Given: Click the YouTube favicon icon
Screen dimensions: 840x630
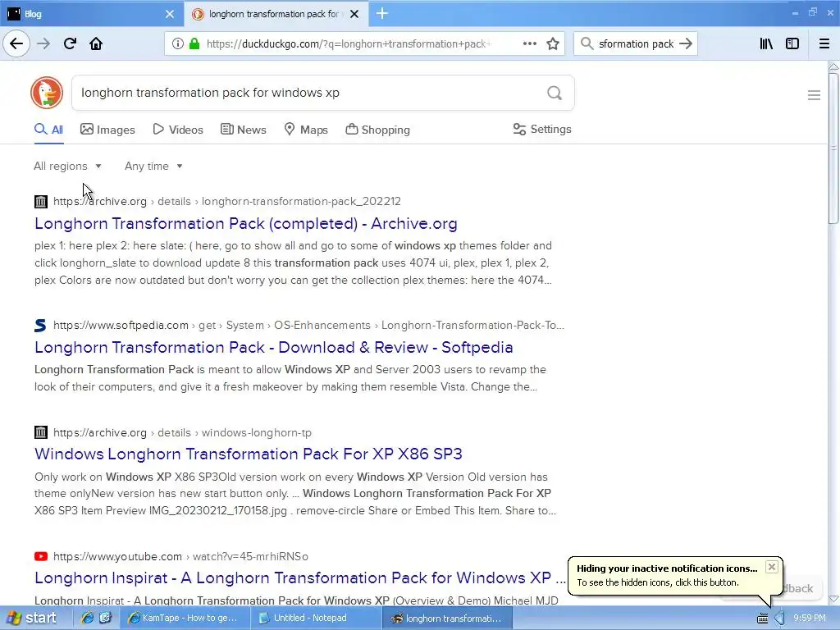Looking at the screenshot, I should click(x=41, y=557).
